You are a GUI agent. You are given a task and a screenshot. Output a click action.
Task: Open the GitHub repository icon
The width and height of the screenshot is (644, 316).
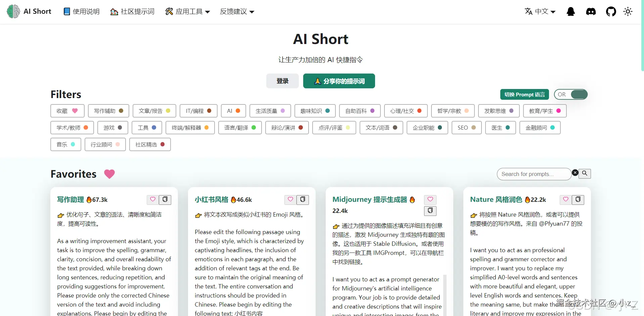(x=611, y=12)
